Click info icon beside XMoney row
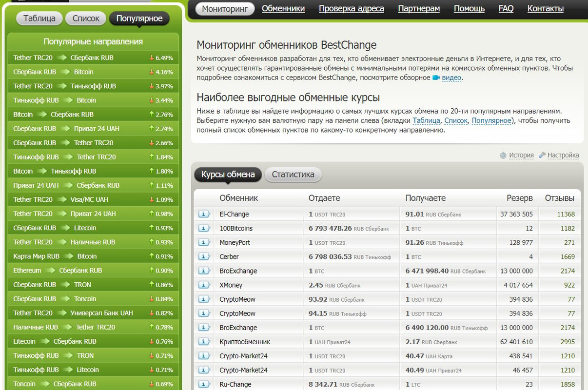The height and width of the screenshot is (390, 588). click(x=204, y=285)
